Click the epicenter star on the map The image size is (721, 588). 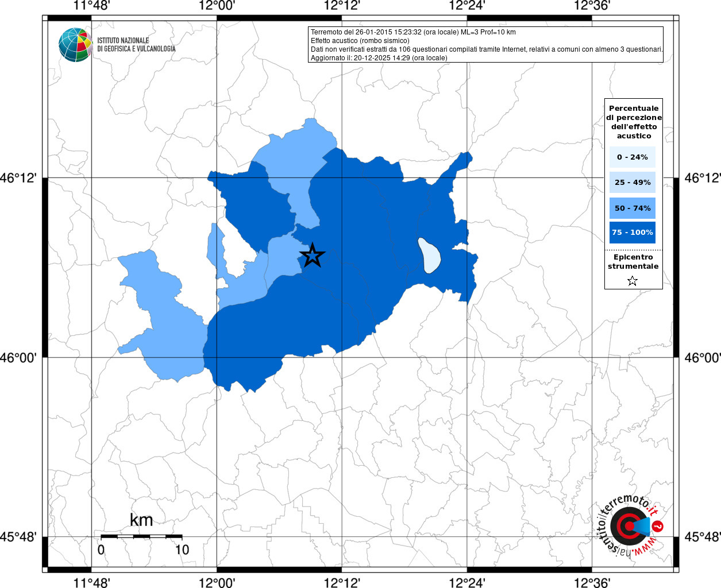[312, 255]
